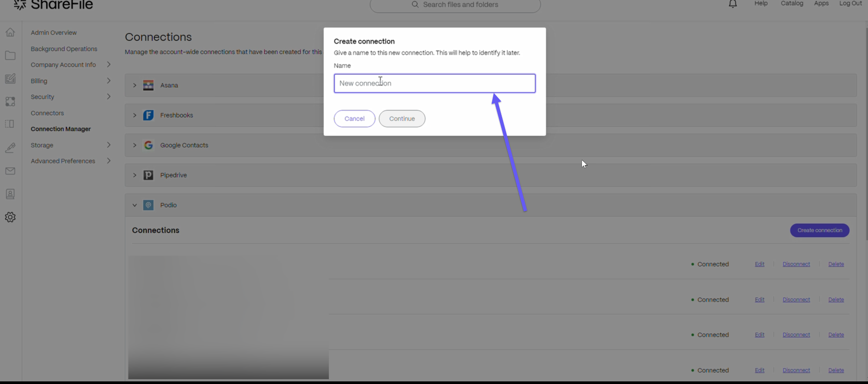Open Apps in top navigation
Viewport: 868px width, 384px height.
point(821,3)
